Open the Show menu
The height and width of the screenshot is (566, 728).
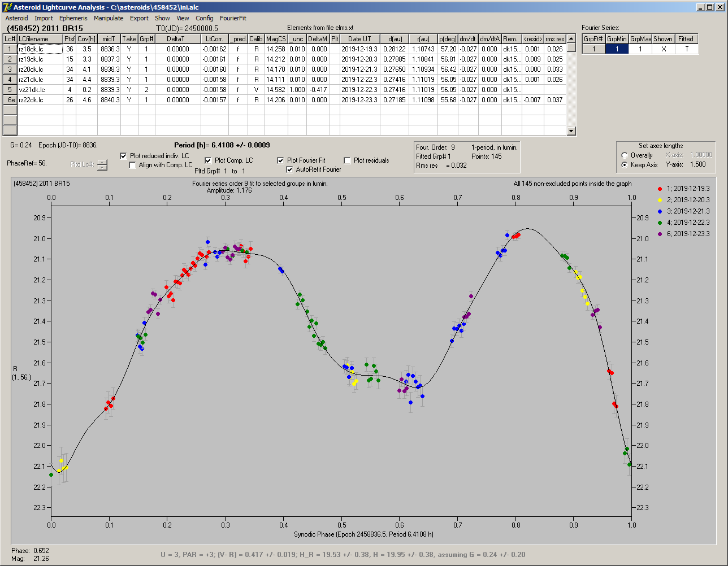[x=162, y=18]
